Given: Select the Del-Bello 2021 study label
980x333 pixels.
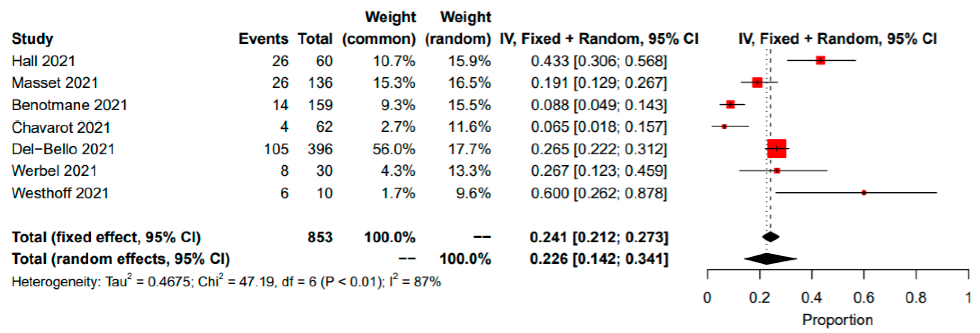Looking at the screenshot, I should [63, 149].
